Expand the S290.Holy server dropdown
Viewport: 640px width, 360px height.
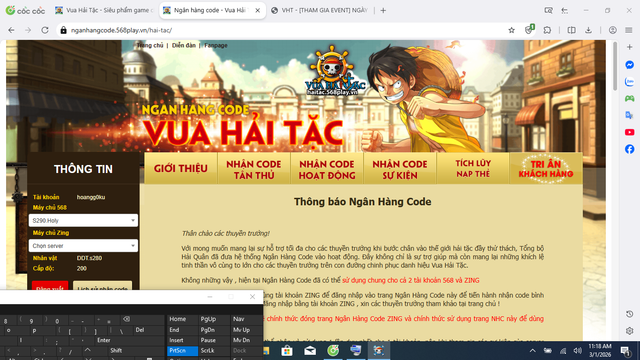coord(83,220)
